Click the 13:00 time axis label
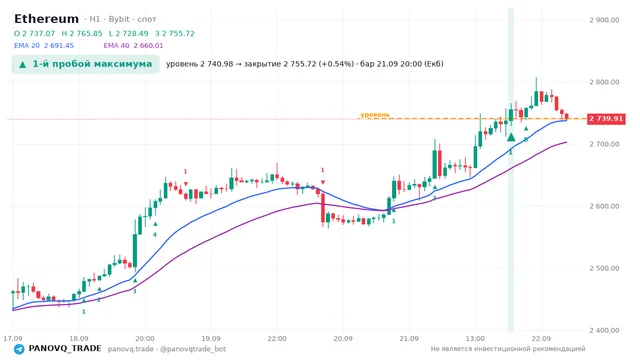The image size is (640, 360). (x=475, y=338)
